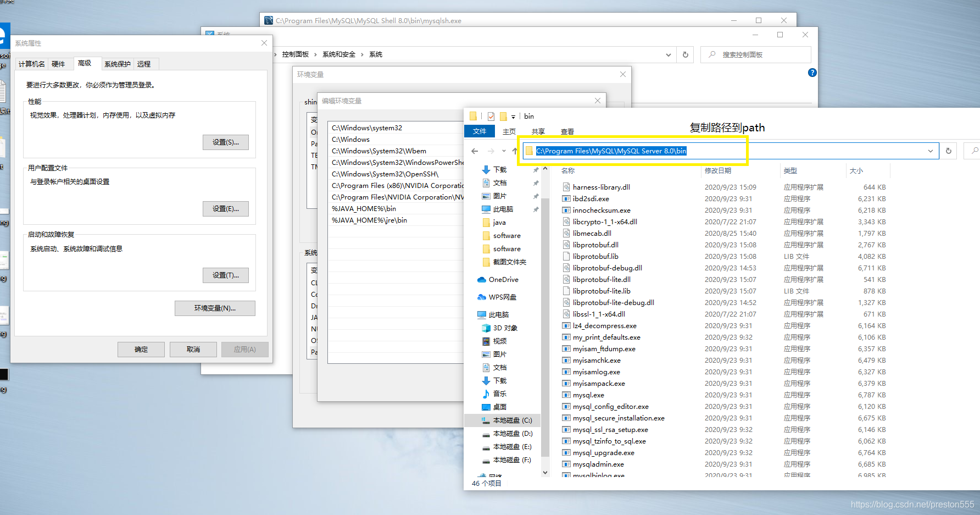Open the 视频 folder
This screenshot has width=980, height=515.
click(494, 341)
